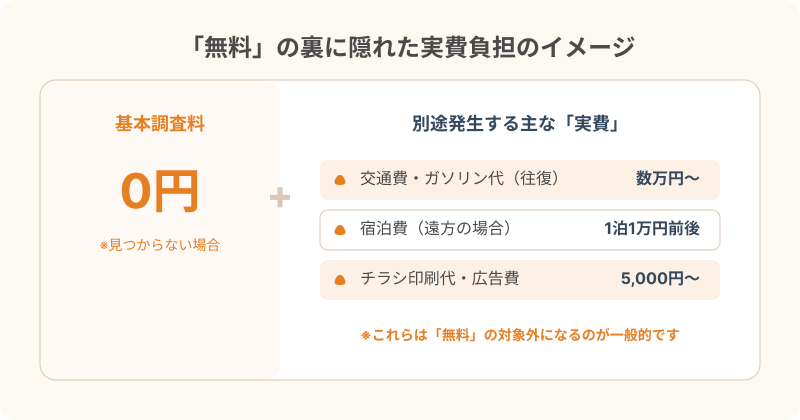The image size is (800, 420).
Task: Click the 1泊1万円前後 price
Action: (652, 229)
